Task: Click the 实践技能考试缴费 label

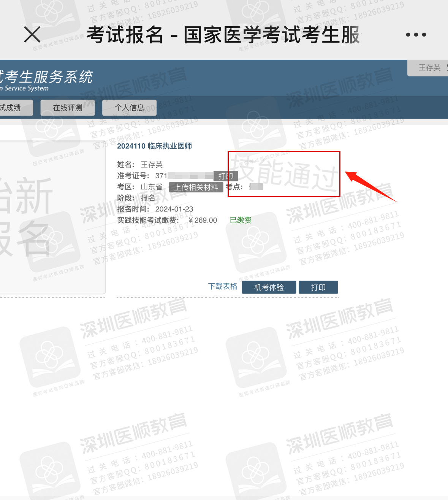Action: point(148,220)
